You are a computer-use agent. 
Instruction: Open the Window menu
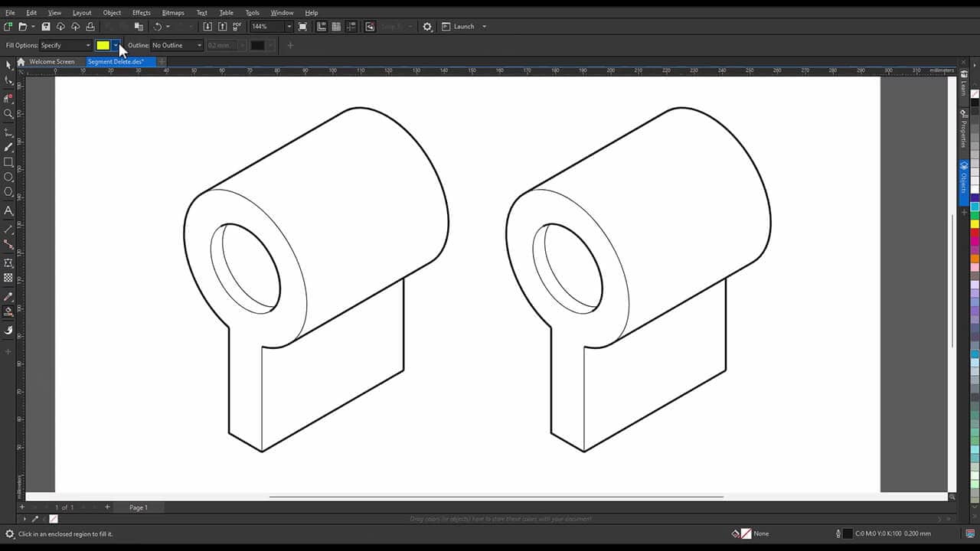pos(282,13)
